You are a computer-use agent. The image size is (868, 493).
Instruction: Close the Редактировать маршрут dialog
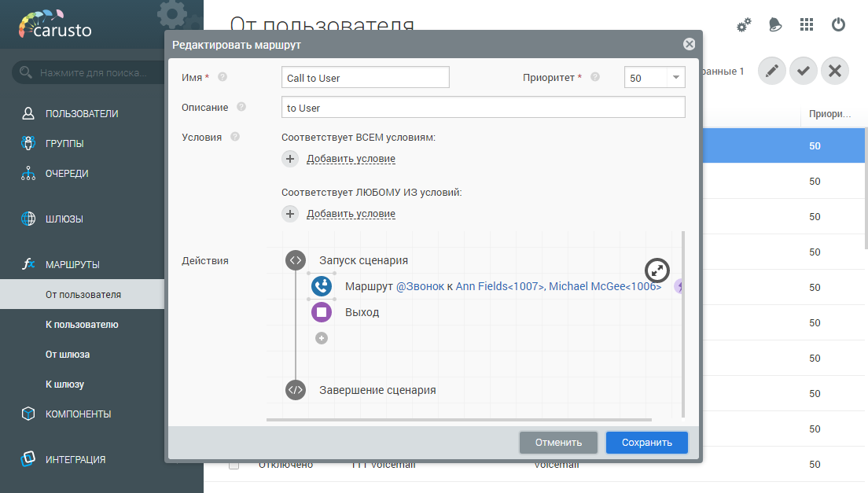(x=689, y=44)
